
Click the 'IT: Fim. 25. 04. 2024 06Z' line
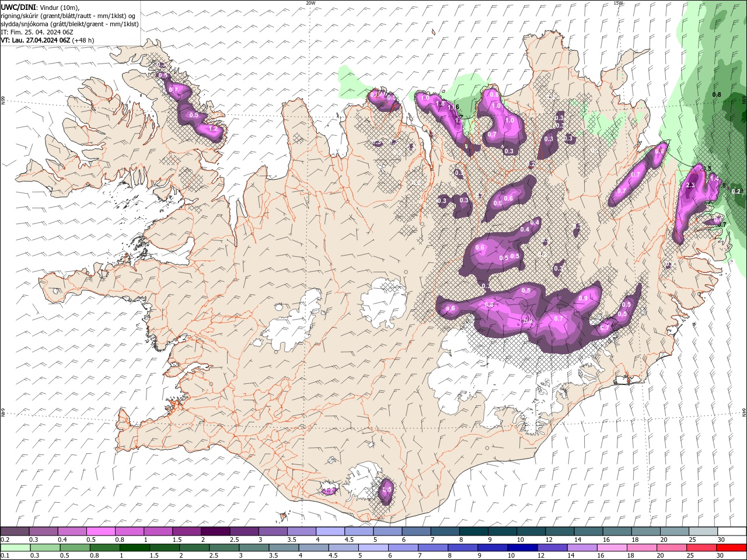(37, 32)
